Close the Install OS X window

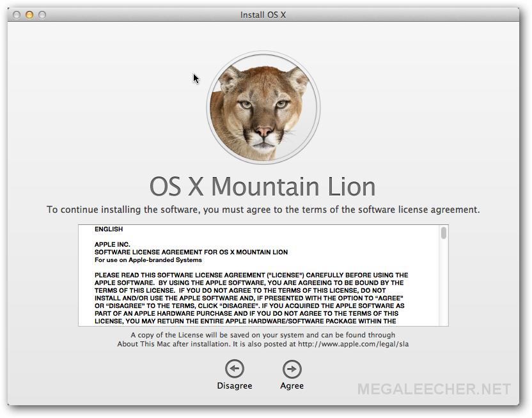tap(17, 15)
